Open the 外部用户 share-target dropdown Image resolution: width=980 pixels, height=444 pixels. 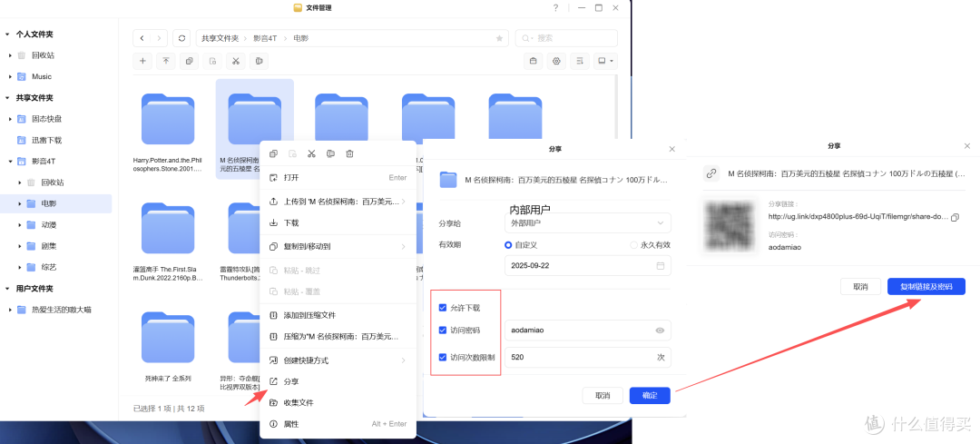(x=587, y=222)
